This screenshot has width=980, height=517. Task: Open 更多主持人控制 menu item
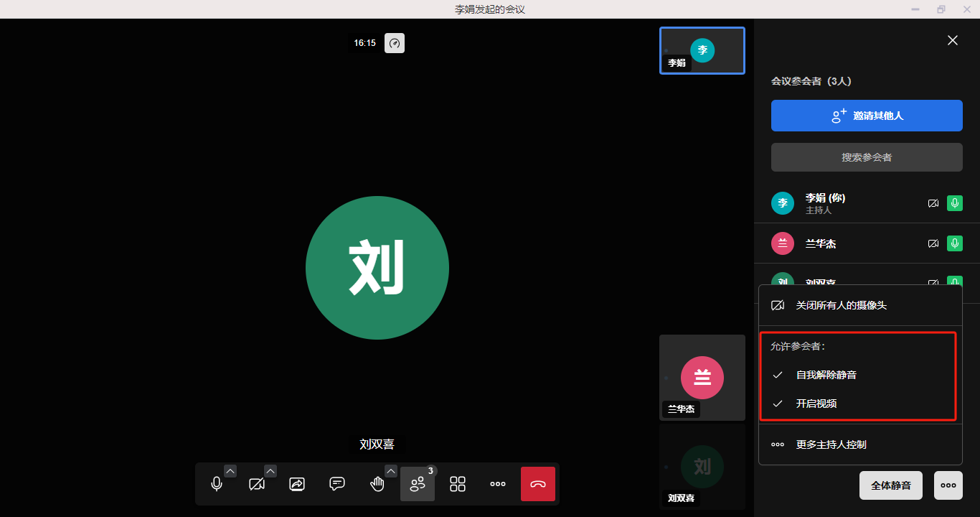831,444
